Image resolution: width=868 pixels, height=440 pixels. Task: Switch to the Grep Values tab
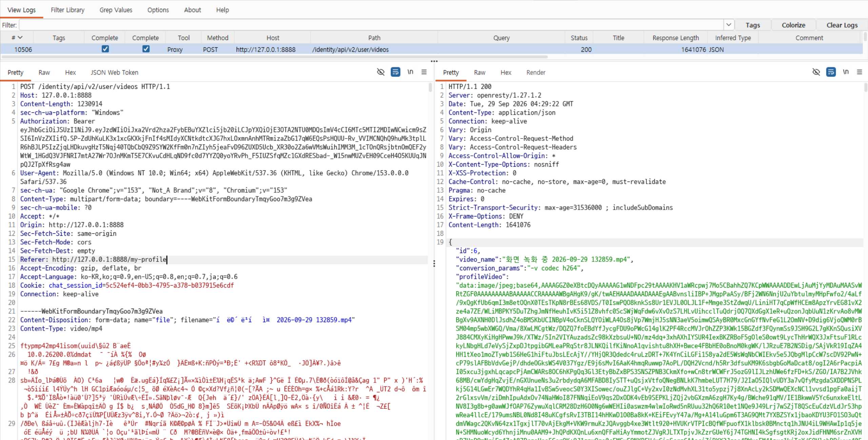(x=116, y=10)
